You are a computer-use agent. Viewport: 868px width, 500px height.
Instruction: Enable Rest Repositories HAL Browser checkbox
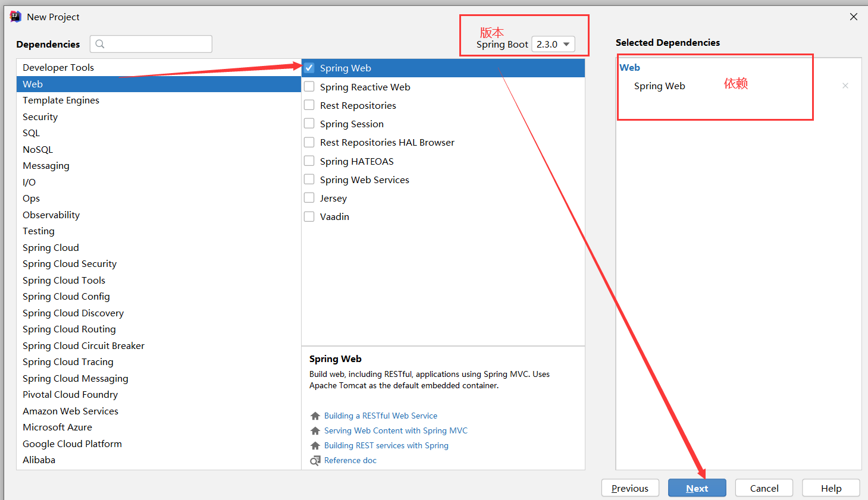[309, 142]
